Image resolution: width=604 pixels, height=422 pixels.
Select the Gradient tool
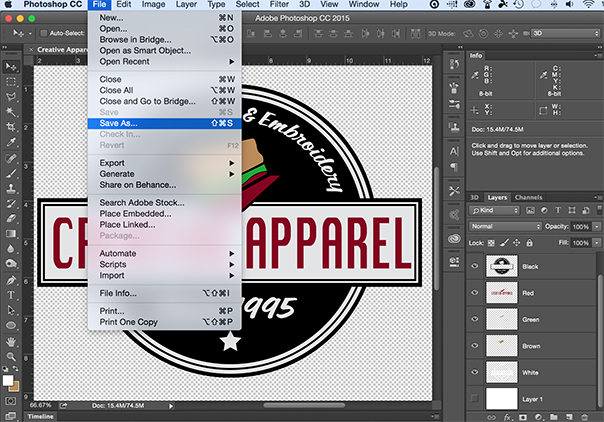(x=11, y=233)
